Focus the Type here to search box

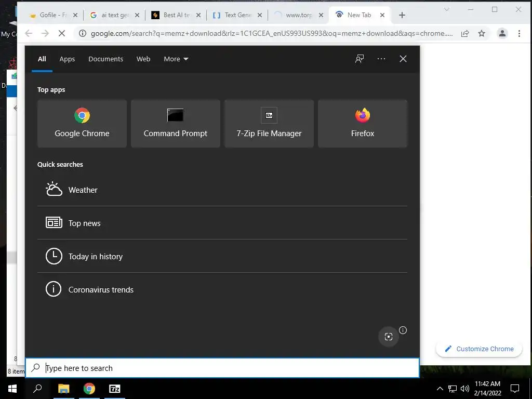tap(222, 368)
